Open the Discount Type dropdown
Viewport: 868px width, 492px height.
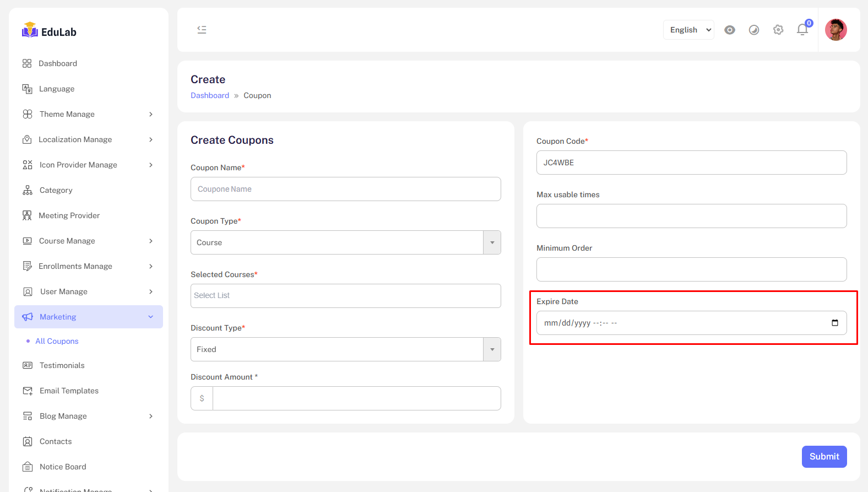pyautogui.click(x=345, y=349)
